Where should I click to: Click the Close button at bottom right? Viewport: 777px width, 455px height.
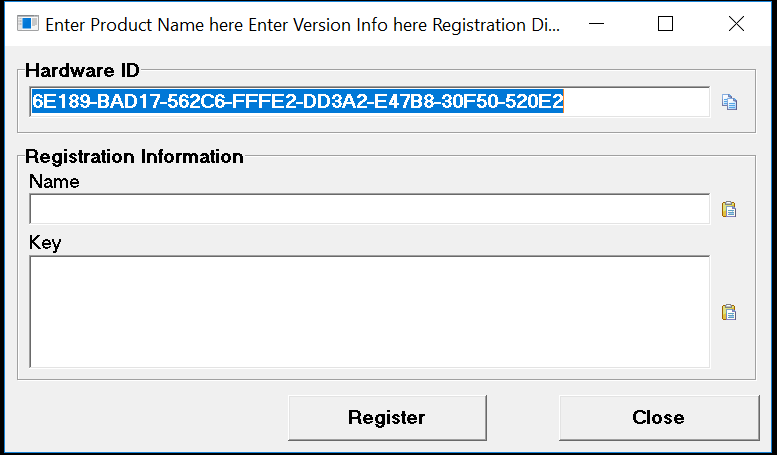pos(659,417)
